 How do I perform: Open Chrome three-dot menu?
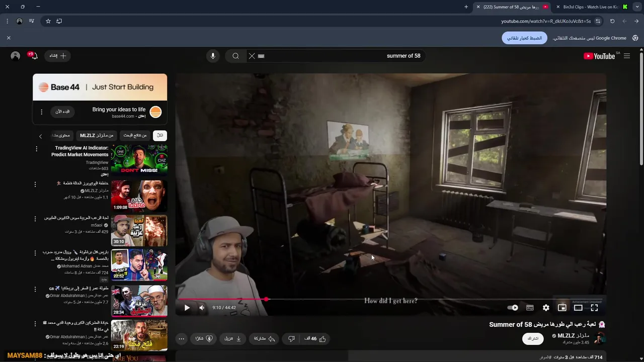(x=7, y=21)
